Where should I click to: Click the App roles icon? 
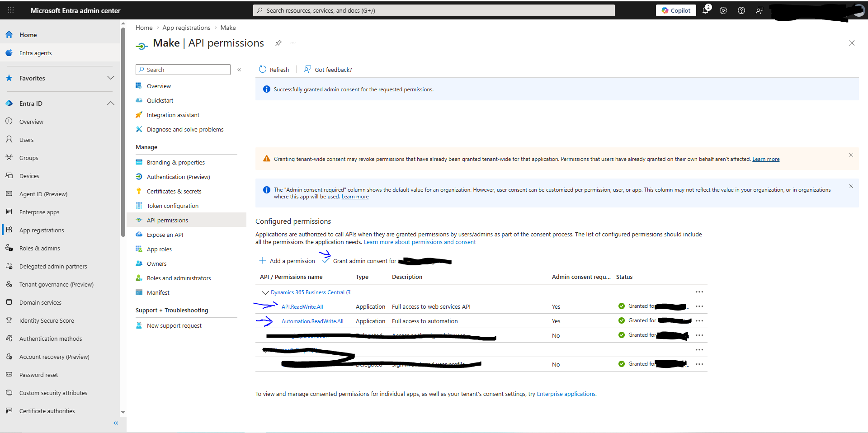pyautogui.click(x=139, y=249)
